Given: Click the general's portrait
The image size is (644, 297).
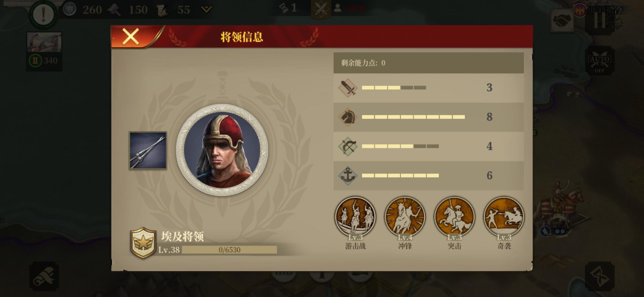Looking at the screenshot, I should point(222,150).
